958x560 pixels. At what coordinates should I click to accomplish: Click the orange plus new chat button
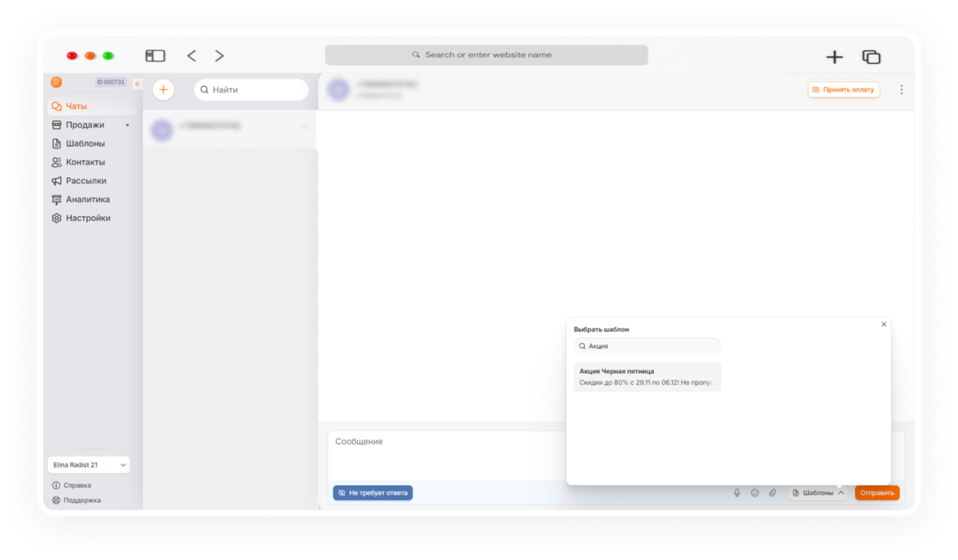point(164,90)
